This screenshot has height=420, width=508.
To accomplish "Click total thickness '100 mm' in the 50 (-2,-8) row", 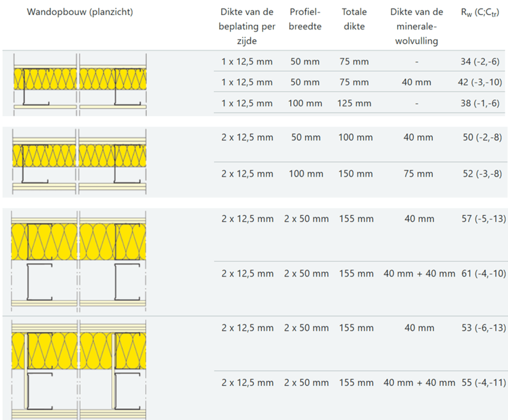I will coord(355,137).
